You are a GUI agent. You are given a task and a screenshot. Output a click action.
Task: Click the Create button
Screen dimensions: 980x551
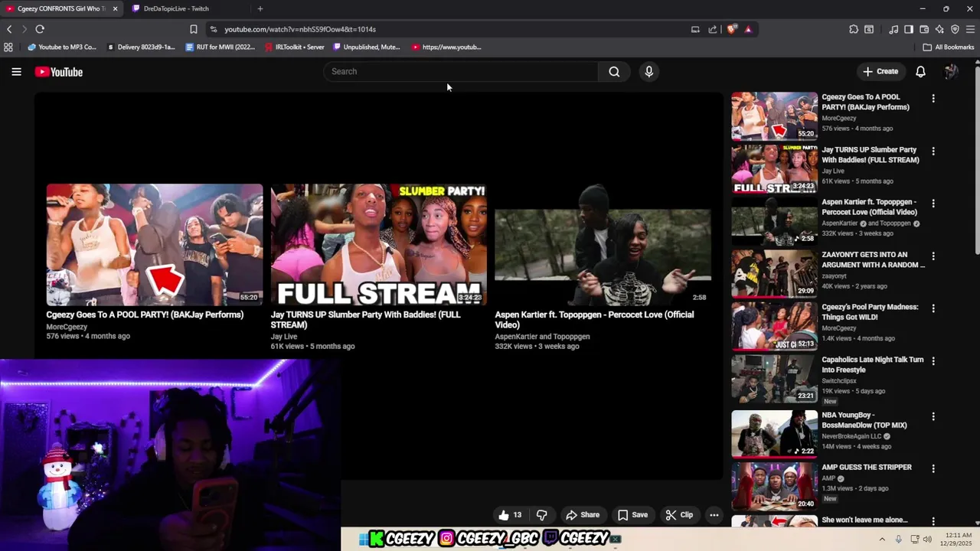(880, 71)
